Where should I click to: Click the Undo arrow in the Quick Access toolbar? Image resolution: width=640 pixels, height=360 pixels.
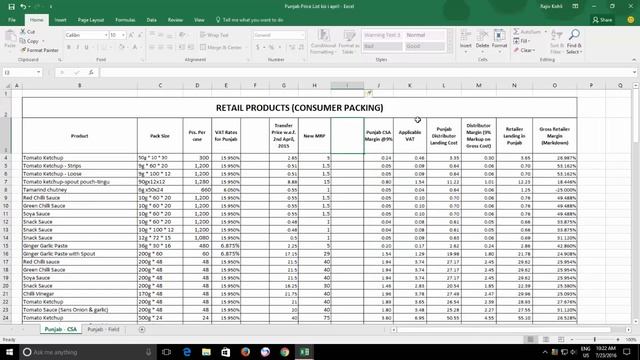point(23,7)
